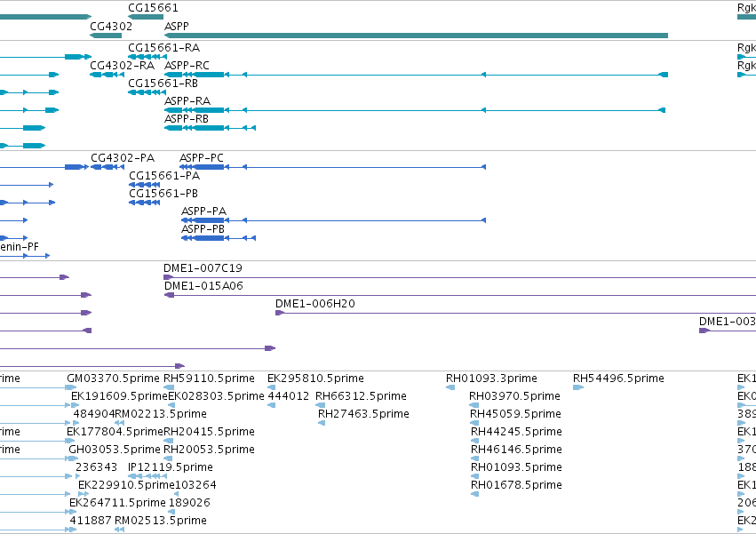Open the ASPP-RC transcript feature

click(x=416, y=75)
